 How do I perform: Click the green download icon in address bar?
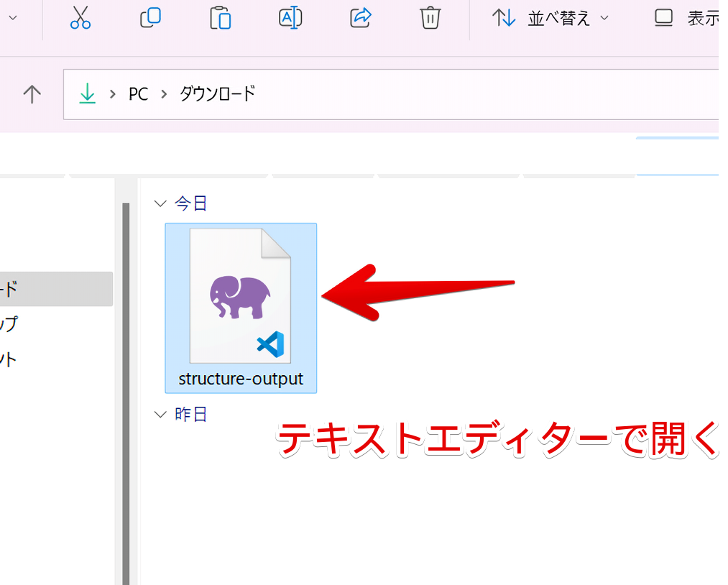coord(87,93)
